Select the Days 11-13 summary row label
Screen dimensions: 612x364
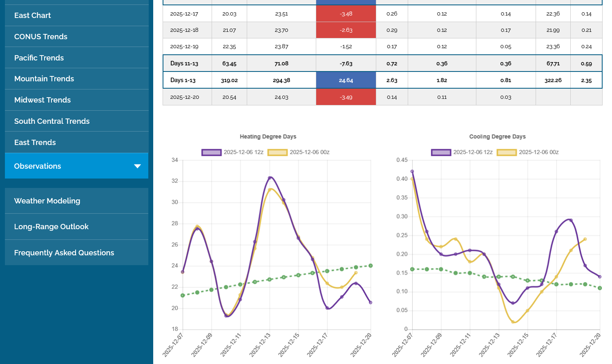(x=184, y=64)
